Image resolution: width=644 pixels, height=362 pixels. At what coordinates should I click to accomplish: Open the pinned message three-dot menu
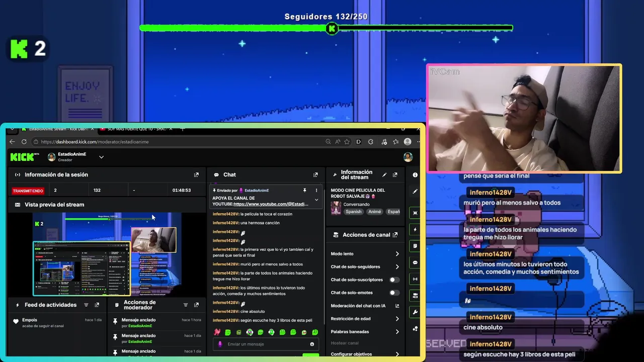tap(316, 191)
